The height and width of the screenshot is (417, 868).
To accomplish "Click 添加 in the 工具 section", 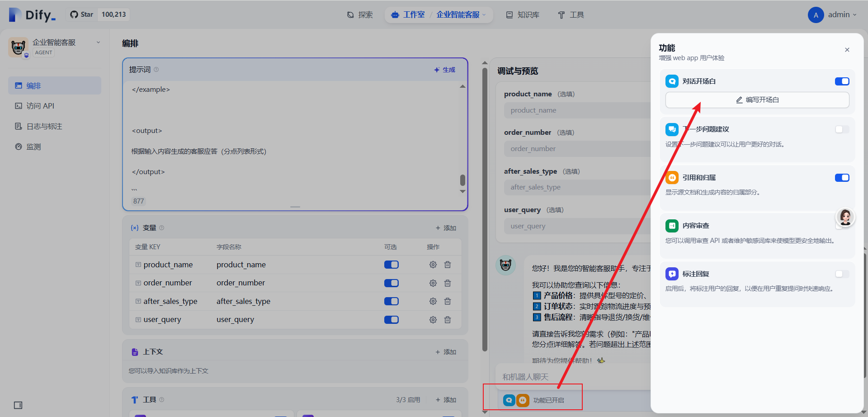I will pyautogui.click(x=446, y=400).
